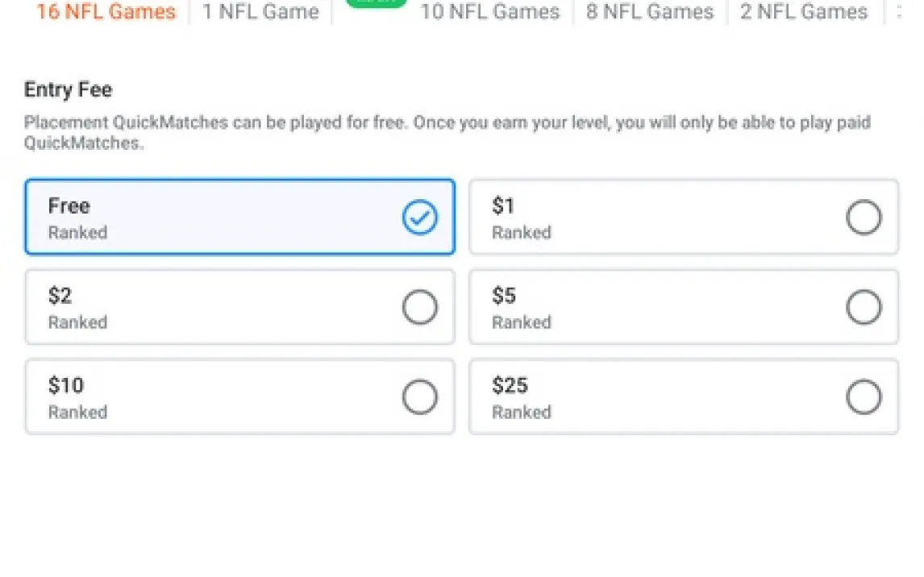Click the blue checkmark on the Free option
924x577 pixels.
(420, 218)
